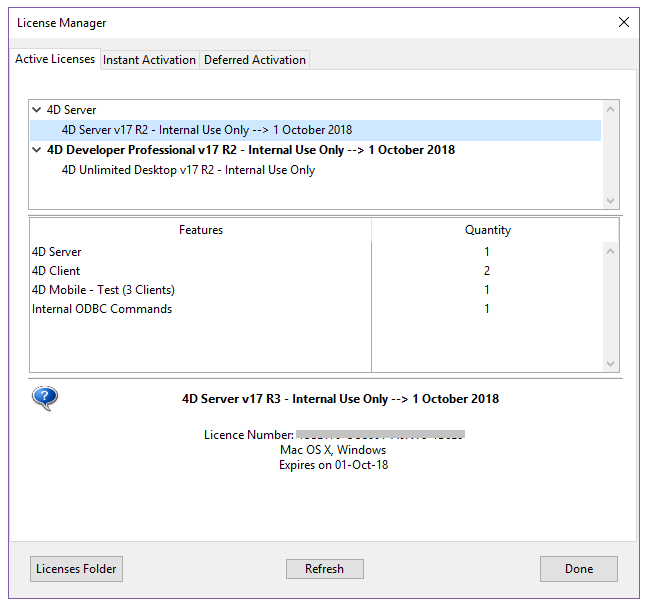Close the License Manager window
This screenshot has width=650, height=609.
click(x=623, y=22)
